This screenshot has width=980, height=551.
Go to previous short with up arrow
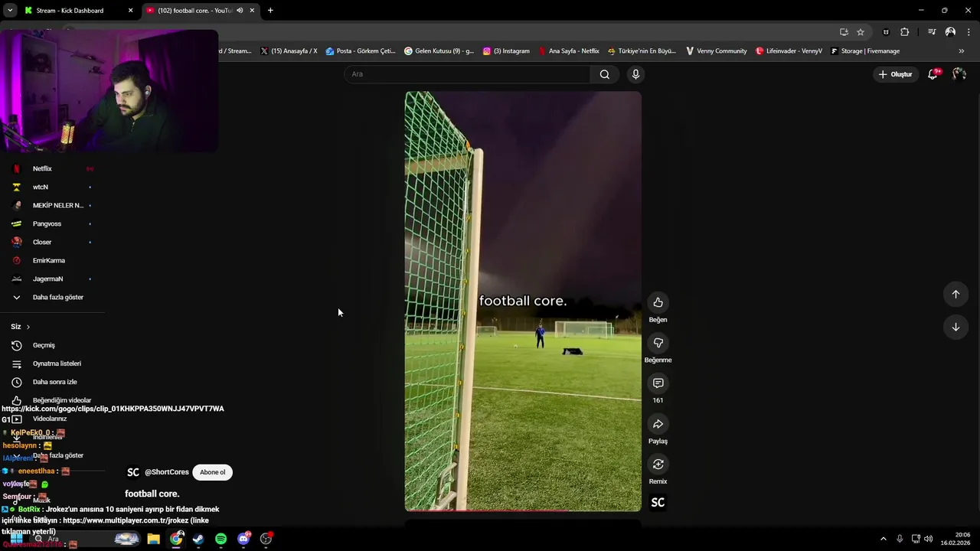point(955,294)
